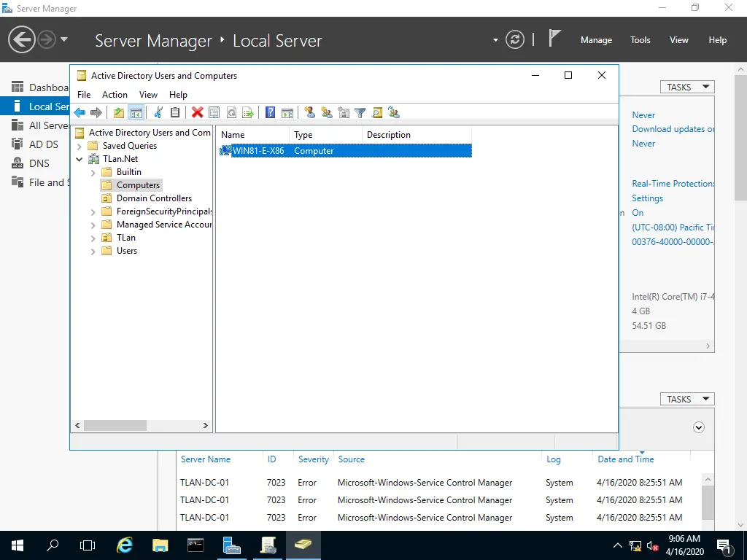The width and height of the screenshot is (747, 560).
Task: Delete selection with the red X icon
Action: pyautogui.click(x=197, y=113)
